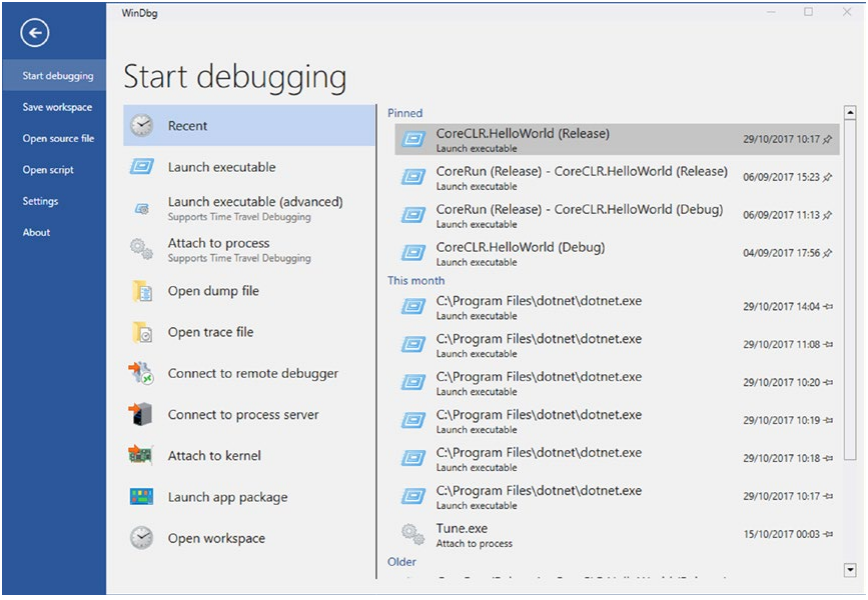Image resolution: width=868 pixels, height=600 pixels.
Task: Pin the dotnet.exe 29/10/2017 11:08 entry
Action: coord(828,344)
